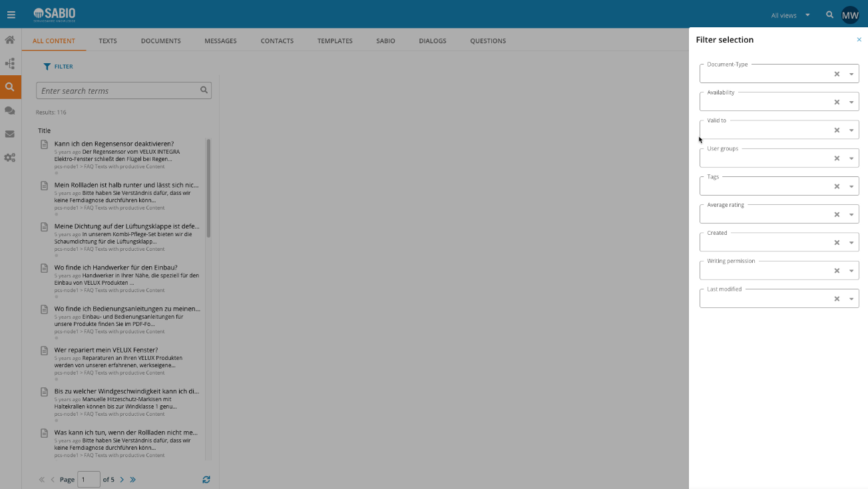Click the results list vertical scrollbar
Screen dimensions: 868x489
point(208,188)
